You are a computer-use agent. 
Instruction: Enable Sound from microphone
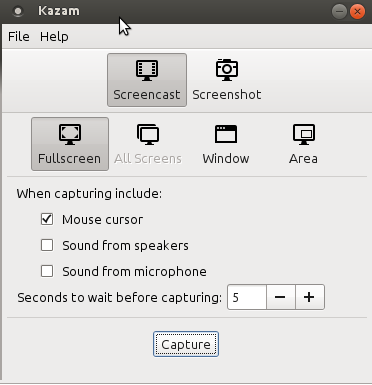point(47,271)
